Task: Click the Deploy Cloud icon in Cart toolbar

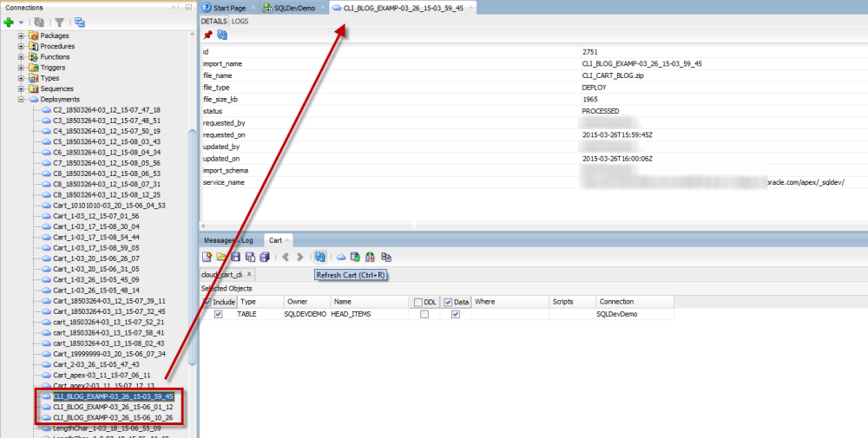Action: 341,257
